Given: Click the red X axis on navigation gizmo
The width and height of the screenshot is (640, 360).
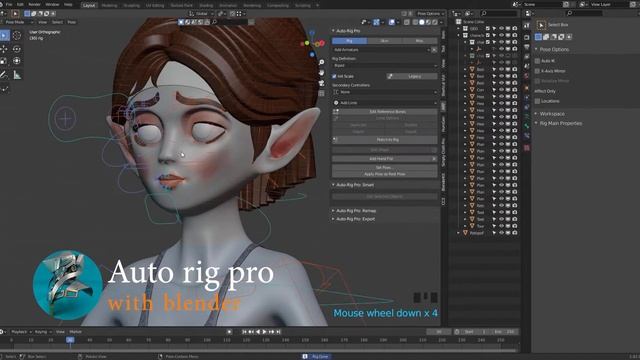Looking at the screenshot, I should pos(322,43).
